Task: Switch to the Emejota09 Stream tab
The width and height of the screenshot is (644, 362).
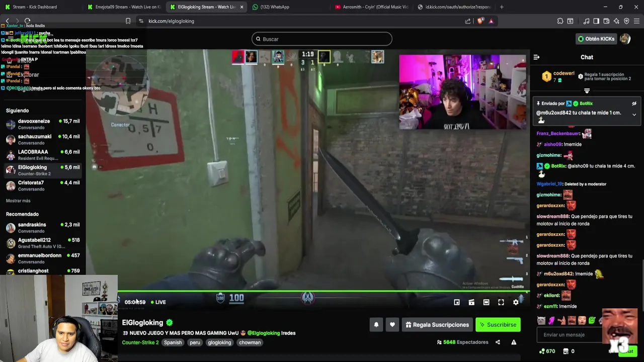Action: click(124, 7)
